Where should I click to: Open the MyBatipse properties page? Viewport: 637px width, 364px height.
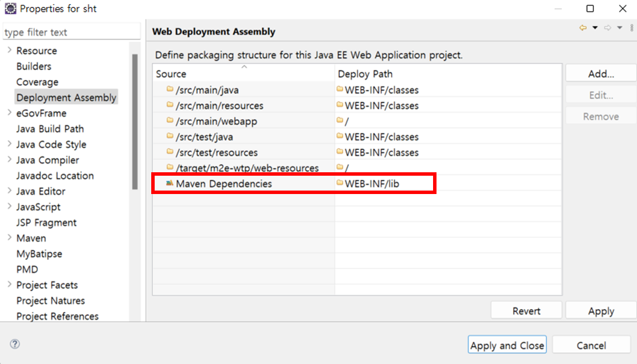point(39,254)
